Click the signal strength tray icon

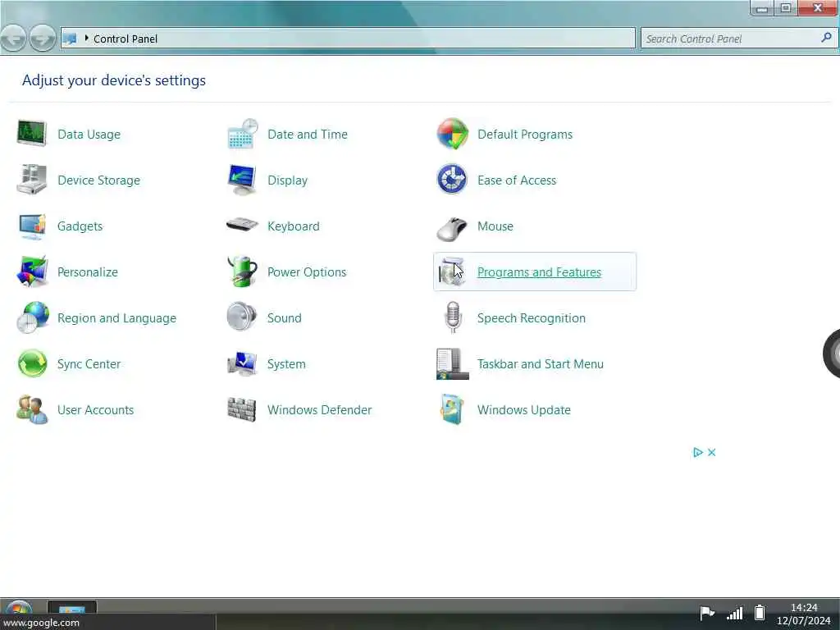tap(734, 612)
